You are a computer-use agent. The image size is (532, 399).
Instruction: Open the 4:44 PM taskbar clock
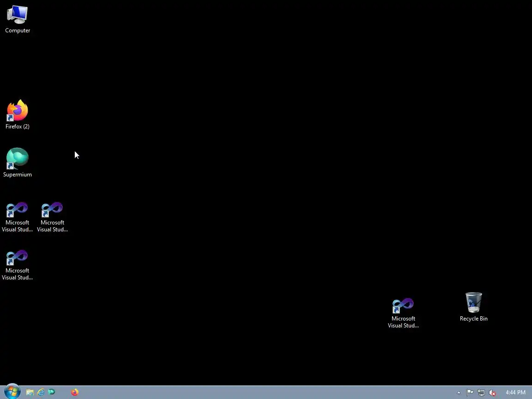coord(515,393)
